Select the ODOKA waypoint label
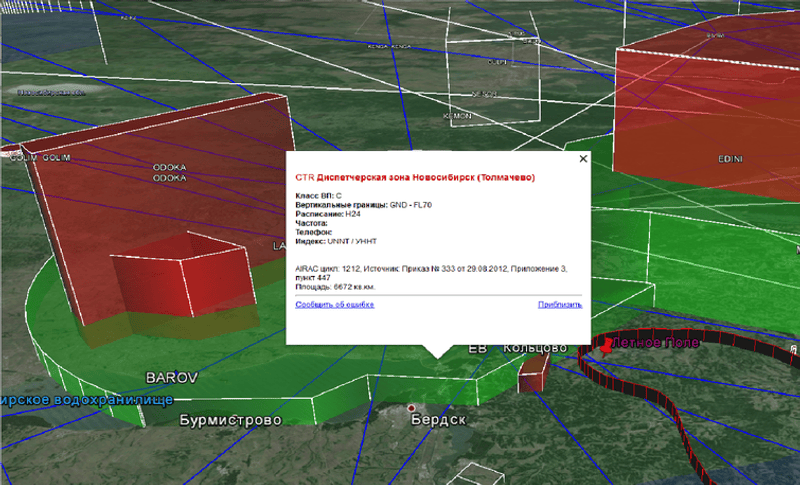Image resolution: width=800 pixels, height=485 pixels. (x=168, y=168)
